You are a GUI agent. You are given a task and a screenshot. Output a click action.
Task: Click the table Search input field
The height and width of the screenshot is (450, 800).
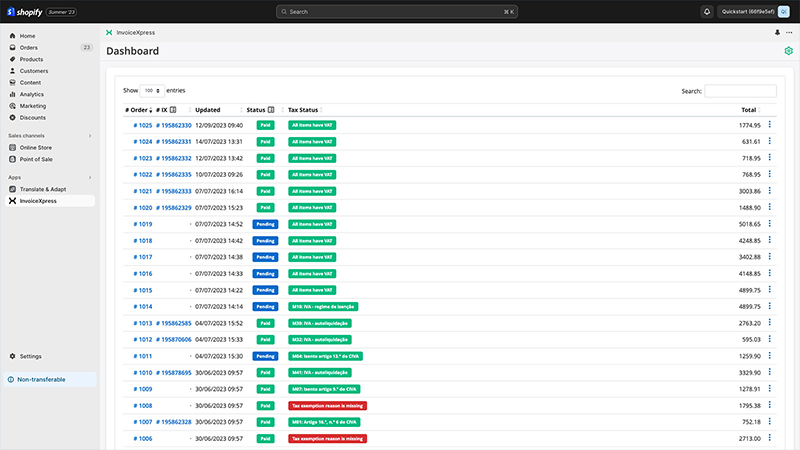click(x=740, y=91)
